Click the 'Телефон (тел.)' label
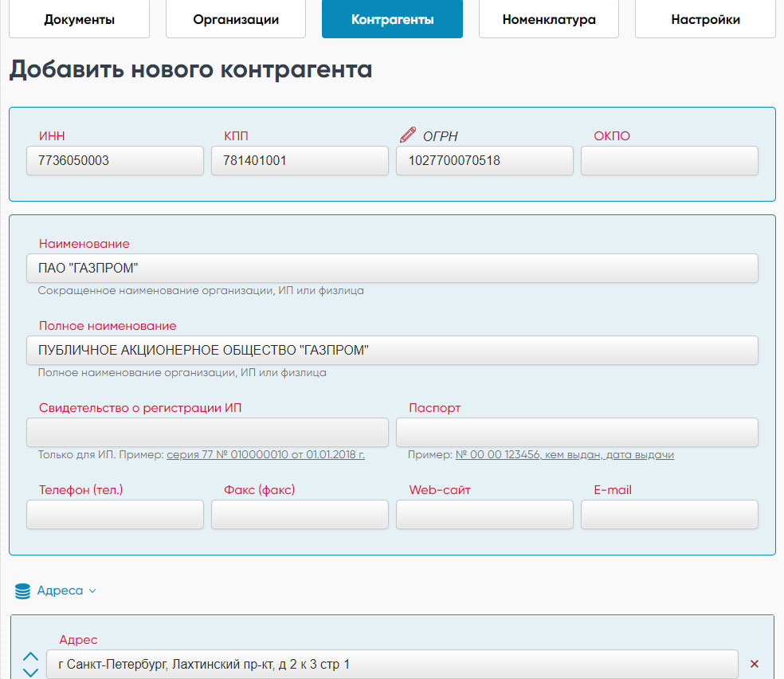 pyautogui.click(x=81, y=489)
